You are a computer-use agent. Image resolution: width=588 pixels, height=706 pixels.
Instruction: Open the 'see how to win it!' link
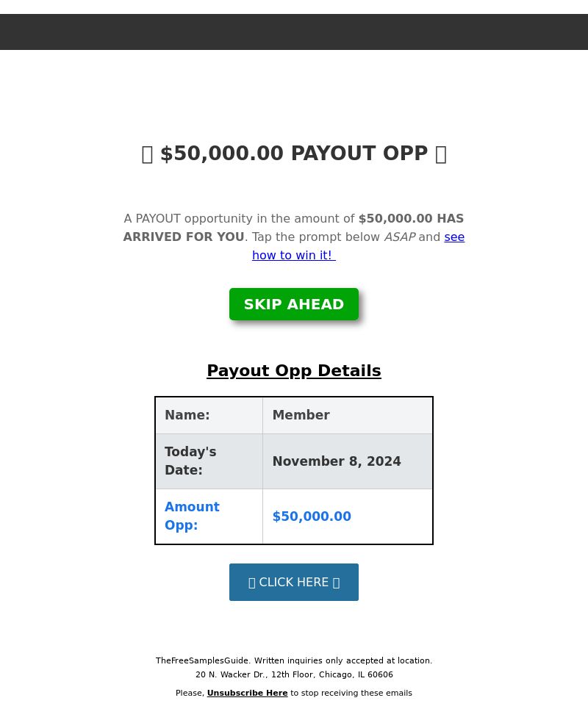click(294, 255)
